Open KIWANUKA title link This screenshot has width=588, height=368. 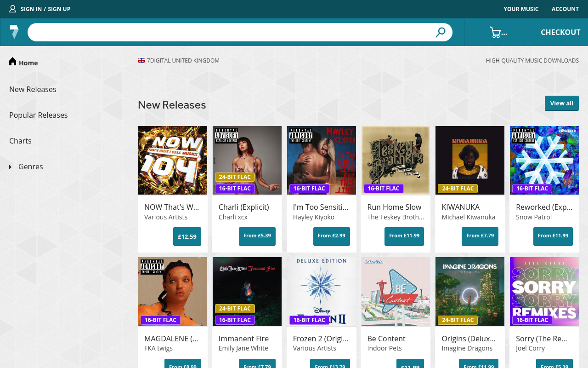(461, 207)
